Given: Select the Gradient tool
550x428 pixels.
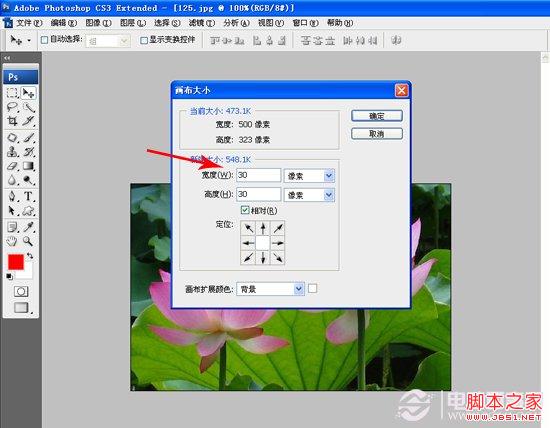Looking at the screenshot, I should (x=28, y=166).
